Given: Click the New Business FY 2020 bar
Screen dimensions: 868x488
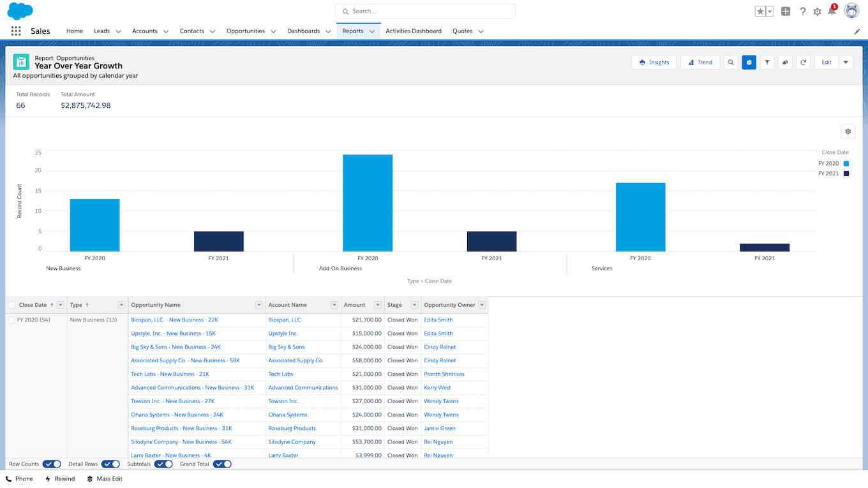Looking at the screenshot, I should (x=94, y=225).
